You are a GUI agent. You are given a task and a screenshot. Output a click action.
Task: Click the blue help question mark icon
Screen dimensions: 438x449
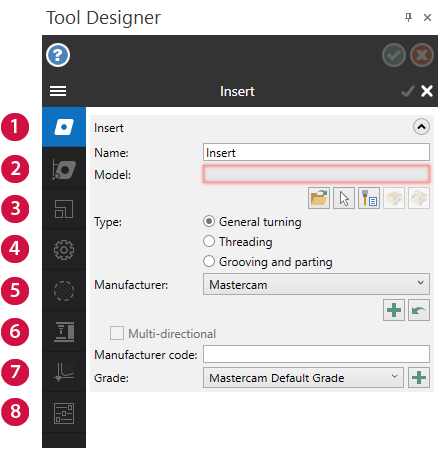tap(58, 55)
